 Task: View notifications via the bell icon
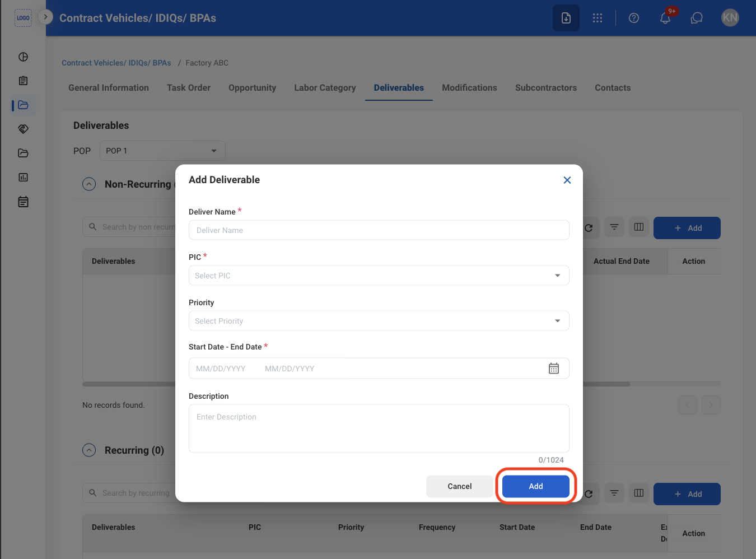pos(665,18)
